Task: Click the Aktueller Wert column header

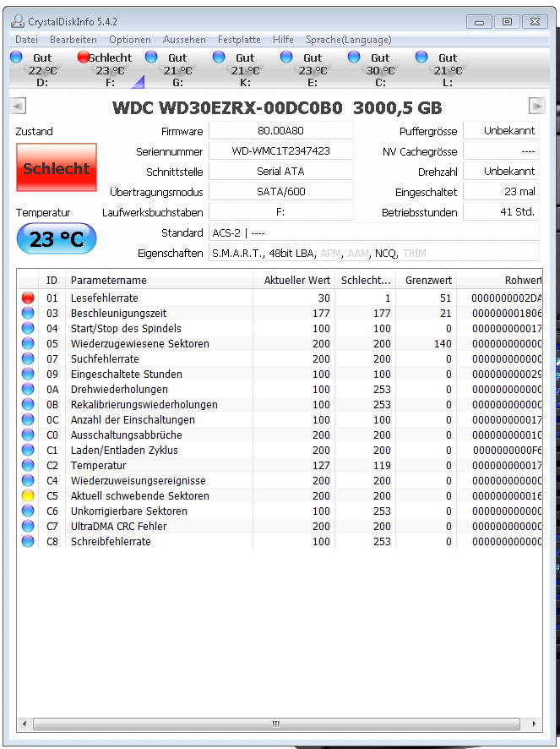Action: (294, 281)
